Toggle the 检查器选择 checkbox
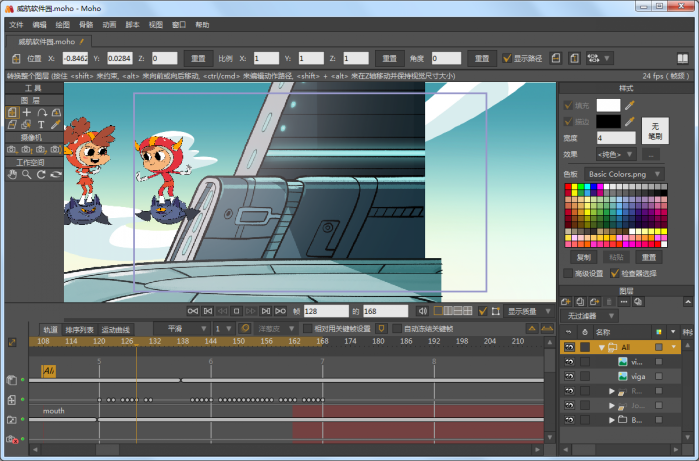The height and width of the screenshot is (461, 699). (x=615, y=273)
